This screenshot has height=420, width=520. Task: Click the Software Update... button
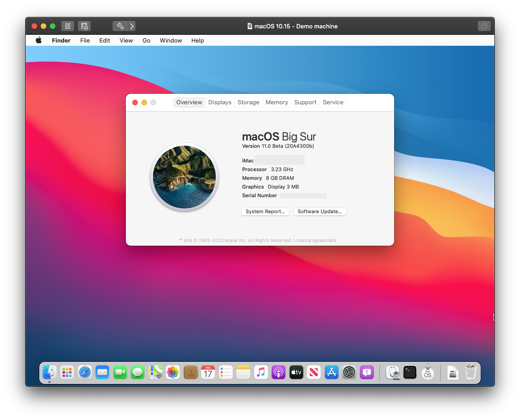point(320,211)
